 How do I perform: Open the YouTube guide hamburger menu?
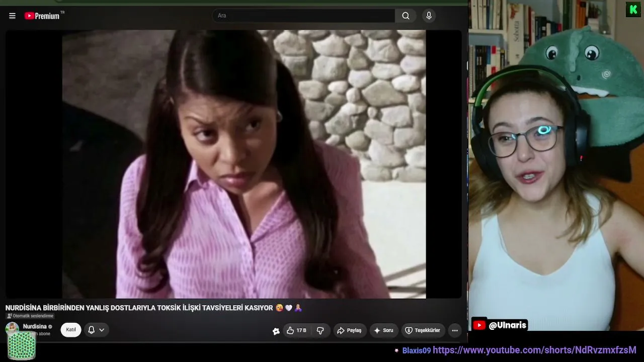pyautogui.click(x=12, y=16)
